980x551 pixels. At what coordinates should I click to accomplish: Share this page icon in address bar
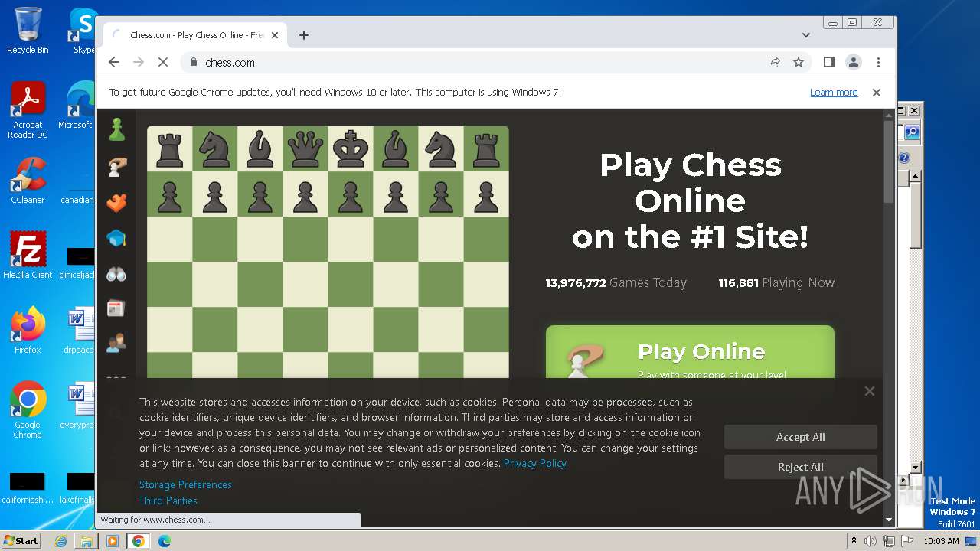pyautogui.click(x=774, y=62)
